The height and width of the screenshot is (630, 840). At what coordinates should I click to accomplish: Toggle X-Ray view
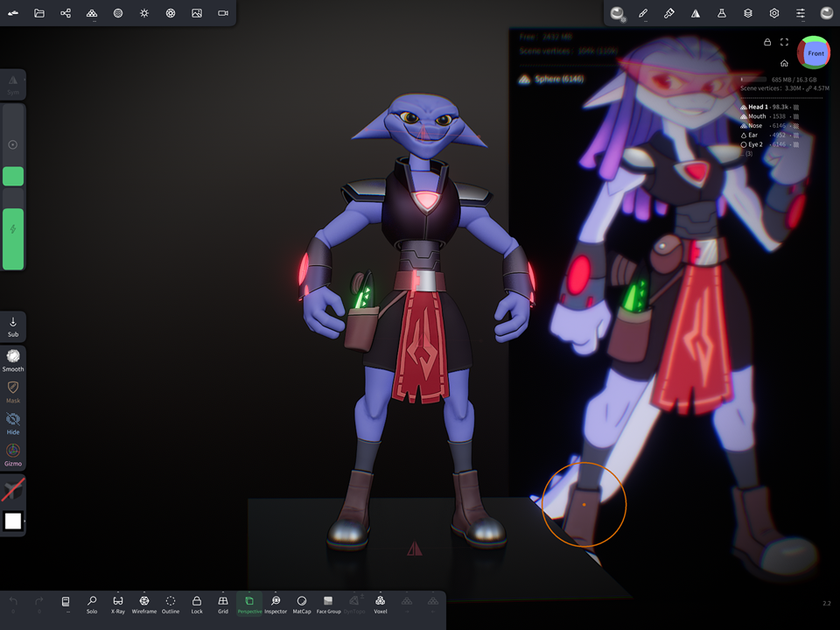click(118, 605)
